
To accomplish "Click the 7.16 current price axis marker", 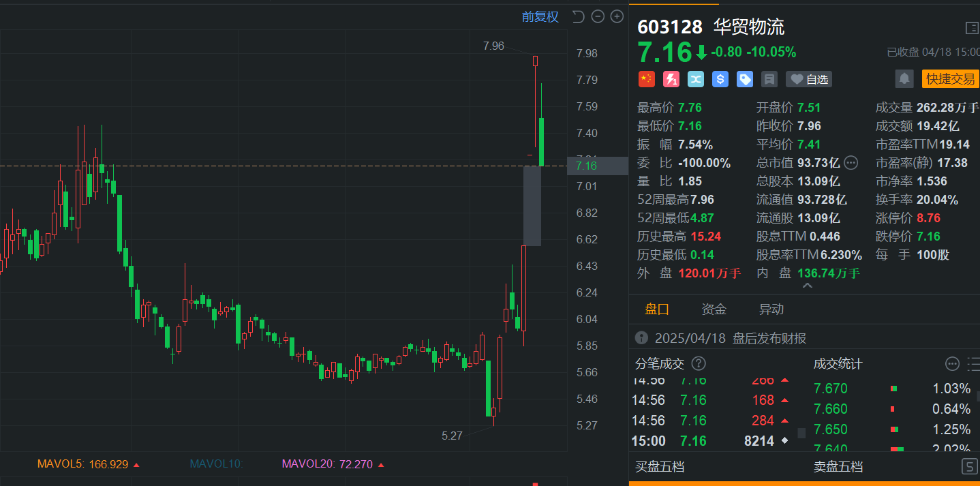I will pos(598,166).
